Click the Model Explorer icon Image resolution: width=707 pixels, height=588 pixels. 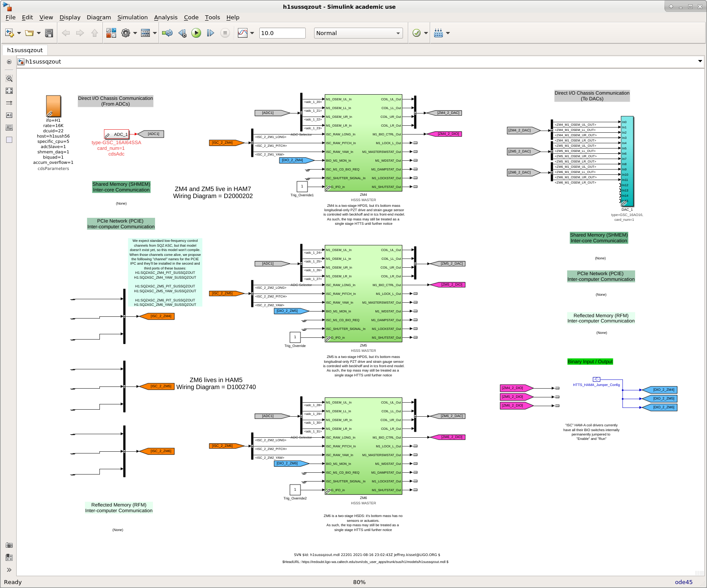pos(145,33)
